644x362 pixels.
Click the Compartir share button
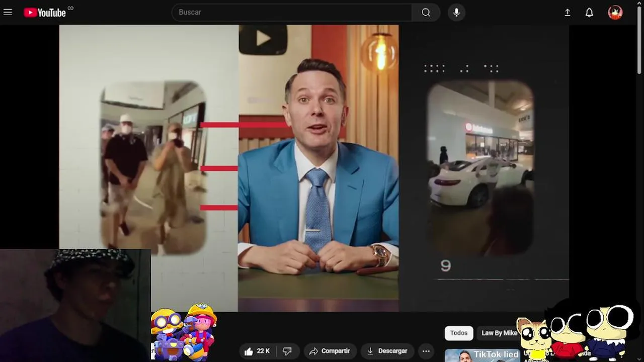[330, 351]
